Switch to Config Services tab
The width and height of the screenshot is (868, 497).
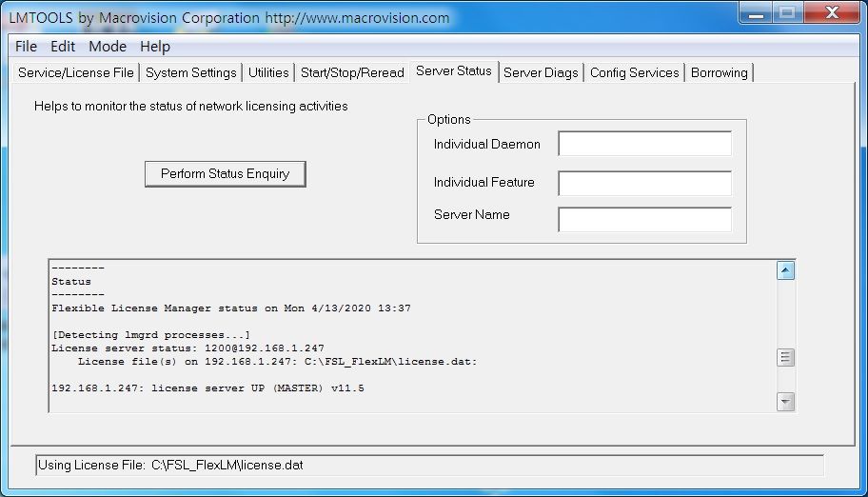coord(635,72)
